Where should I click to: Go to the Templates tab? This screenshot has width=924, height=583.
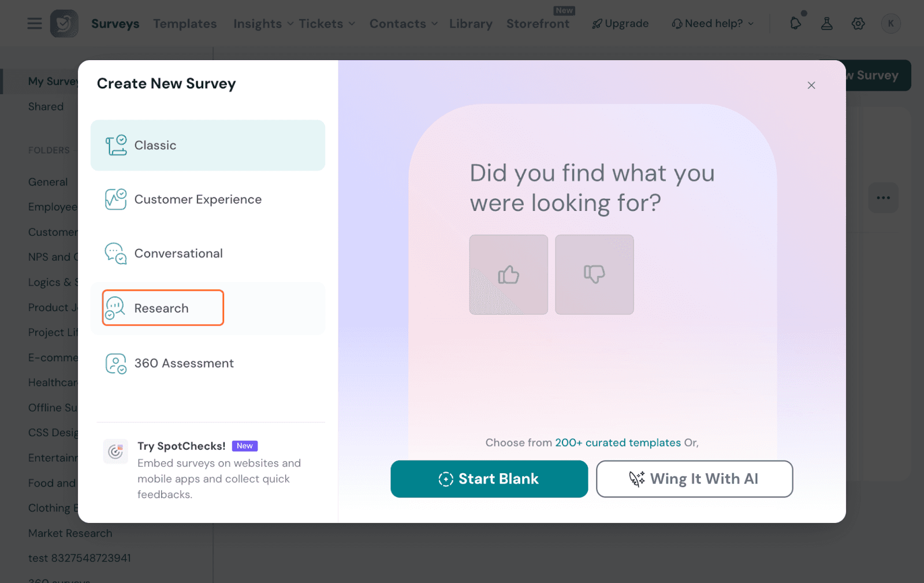click(185, 24)
